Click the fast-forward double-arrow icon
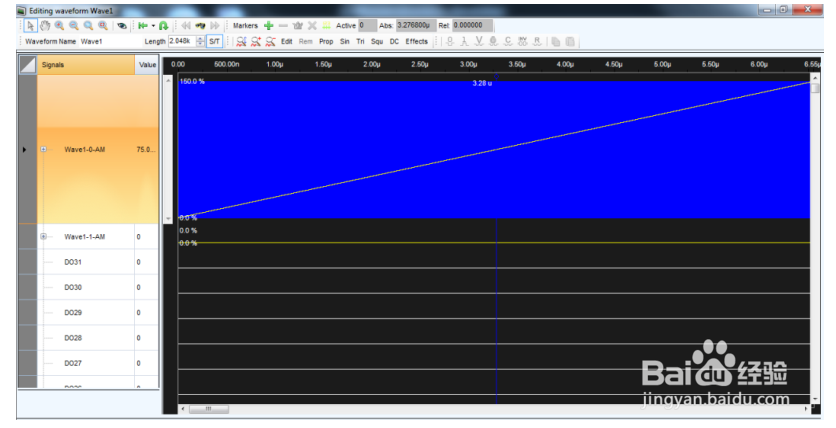Viewport: 836px width, 428px height. pos(215,26)
